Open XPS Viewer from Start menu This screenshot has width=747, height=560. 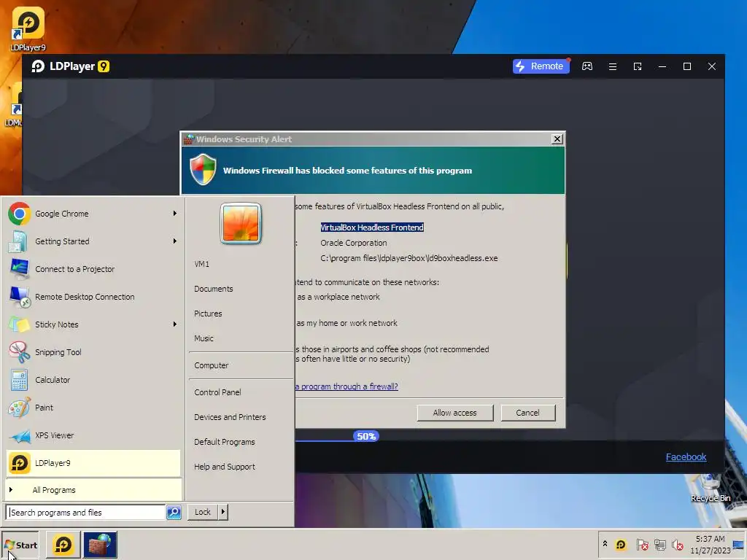[x=93, y=435]
